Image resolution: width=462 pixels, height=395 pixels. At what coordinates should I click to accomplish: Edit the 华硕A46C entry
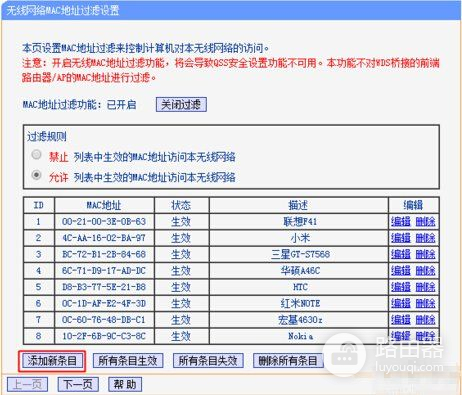[401, 271]
